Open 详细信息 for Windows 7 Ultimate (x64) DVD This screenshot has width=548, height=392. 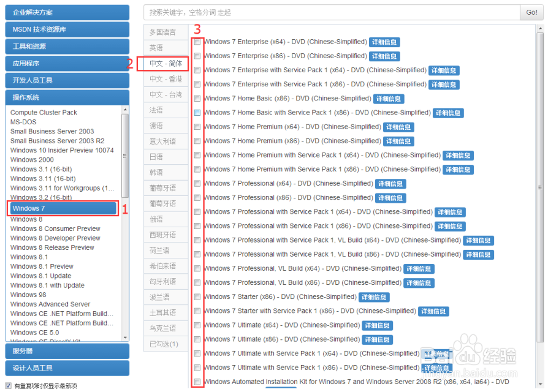pyautogui.click(x=378, y=325)
